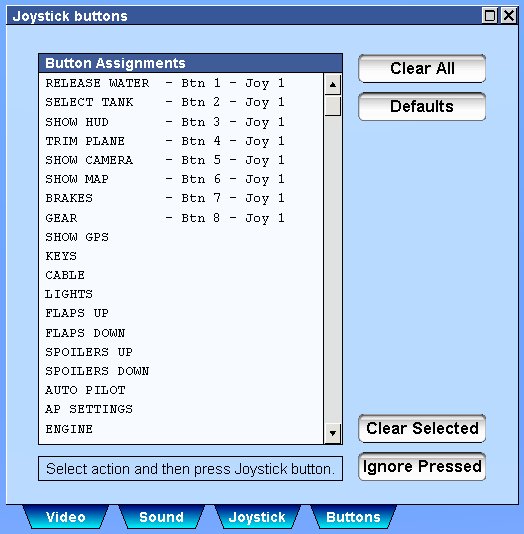Screen dimensions: 524x534
Task: Select the ENGINE action row
Action: 181,429
